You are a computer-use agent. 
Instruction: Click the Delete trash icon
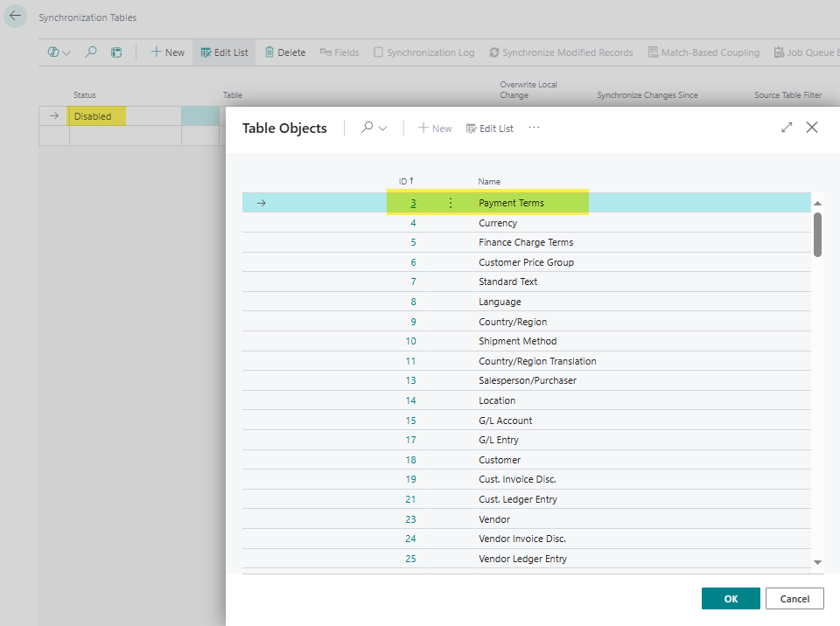(269, 52)
